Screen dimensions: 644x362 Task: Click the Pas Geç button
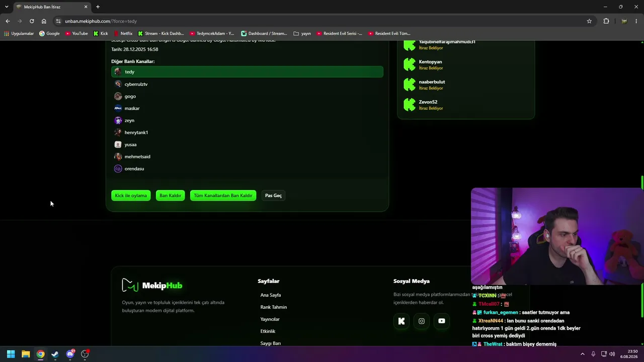[x=273, y=196]
